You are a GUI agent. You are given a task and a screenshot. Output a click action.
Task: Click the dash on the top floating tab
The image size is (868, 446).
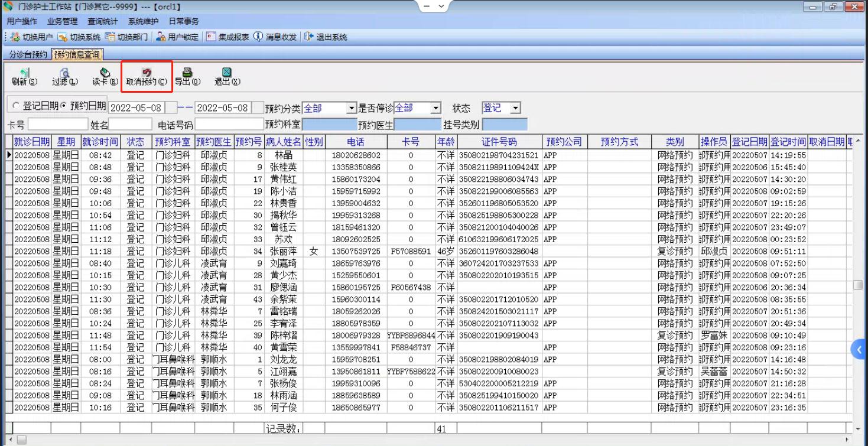point(428,6)
